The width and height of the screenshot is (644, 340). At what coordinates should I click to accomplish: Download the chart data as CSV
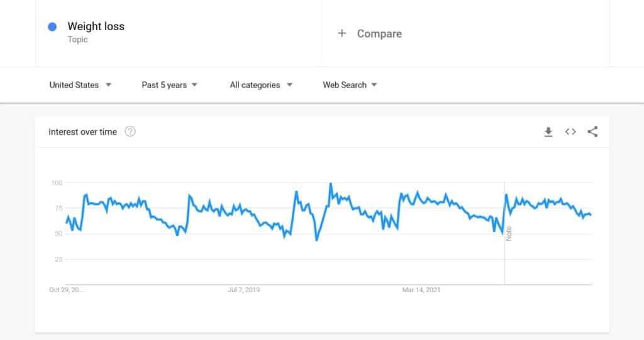[x=548, y=132]
